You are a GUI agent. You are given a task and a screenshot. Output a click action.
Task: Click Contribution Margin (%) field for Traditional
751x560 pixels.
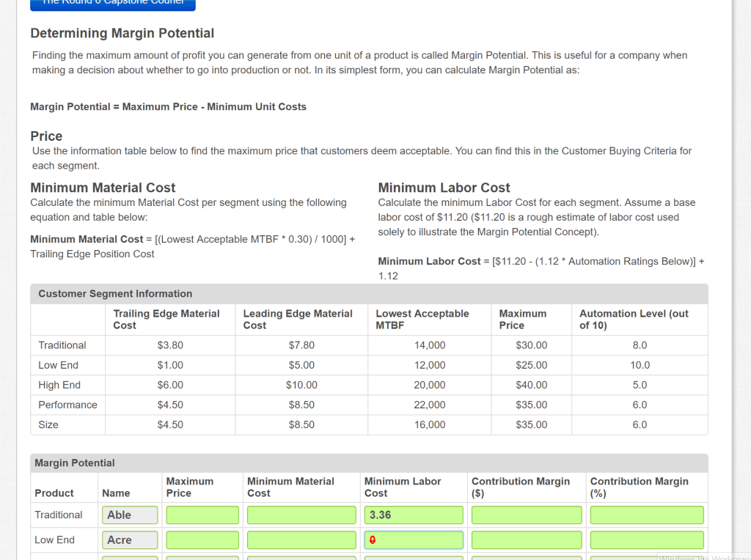(646, 515)
